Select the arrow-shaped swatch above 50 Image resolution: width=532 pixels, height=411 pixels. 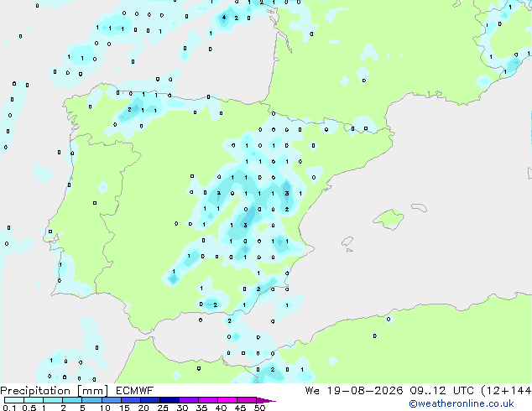pos(266,400)
